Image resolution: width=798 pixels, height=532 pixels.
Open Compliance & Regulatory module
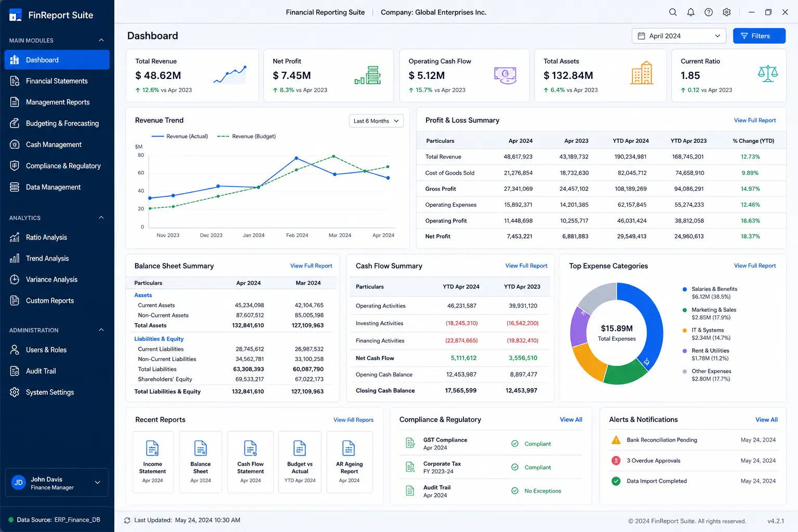(x=57, y=166)
